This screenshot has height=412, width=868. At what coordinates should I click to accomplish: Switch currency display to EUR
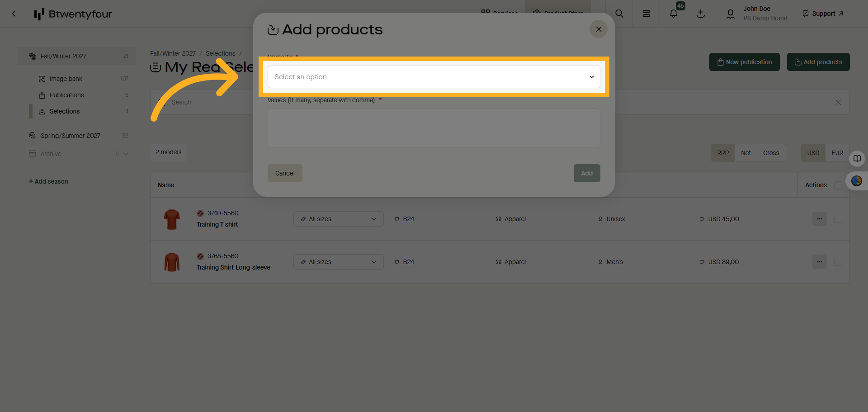tap(837, 153)
